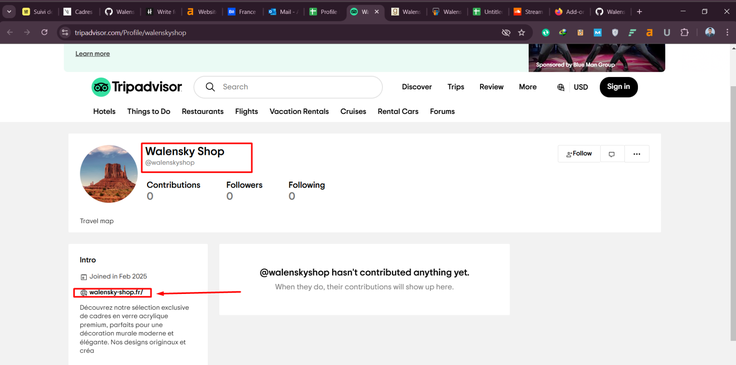Switch to the Mail browser tab
This screenshot has width=736, height=365.
pyautogui.click(x=283, y=12)
